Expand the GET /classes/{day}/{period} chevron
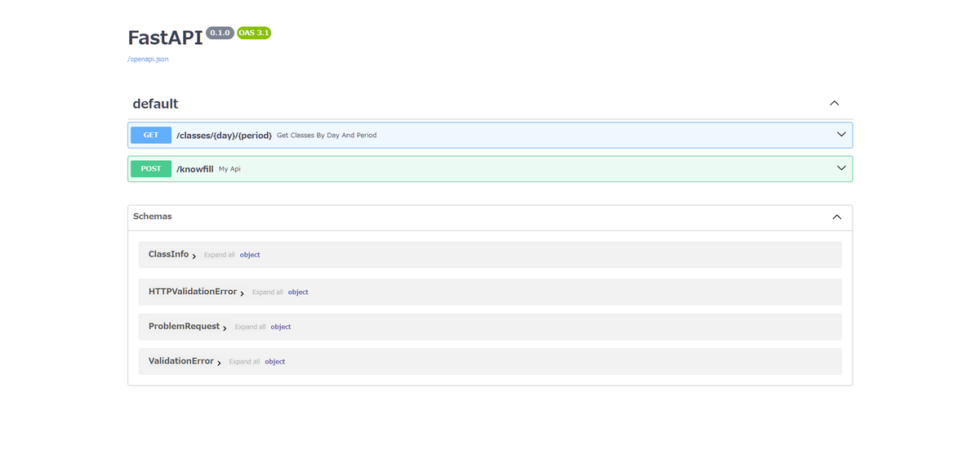980x464 pixels. 841,135
